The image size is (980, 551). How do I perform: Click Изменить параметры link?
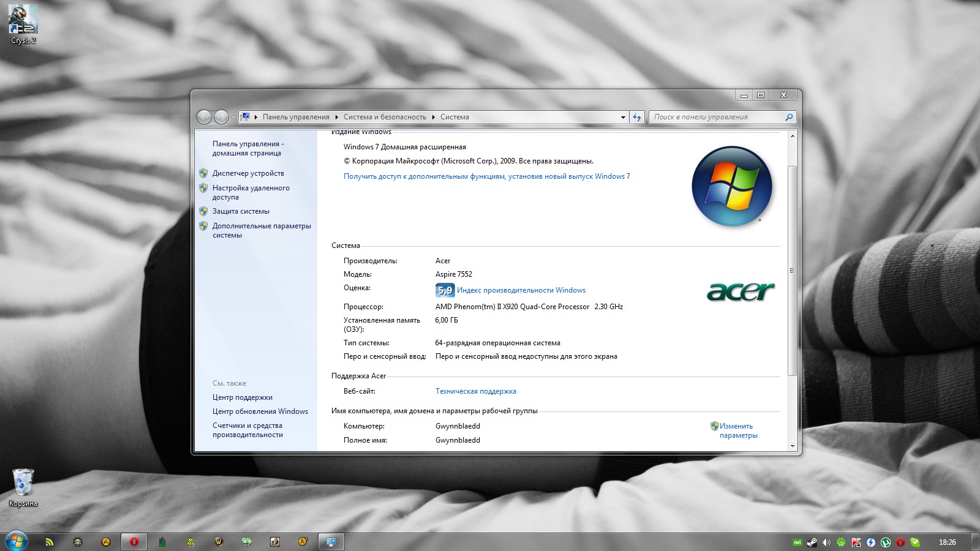(x=739, y=430)
